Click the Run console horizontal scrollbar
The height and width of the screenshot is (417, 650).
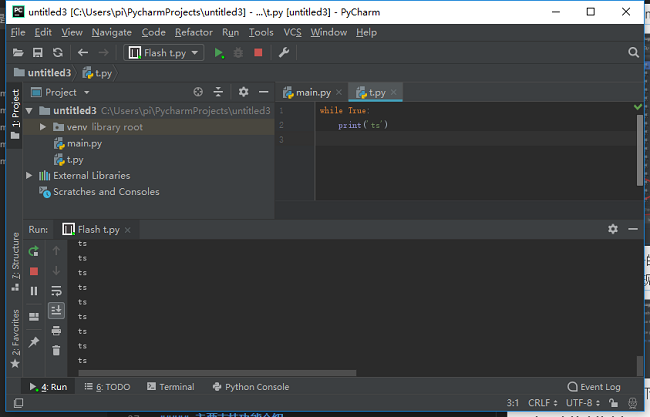tap(217, 373)
